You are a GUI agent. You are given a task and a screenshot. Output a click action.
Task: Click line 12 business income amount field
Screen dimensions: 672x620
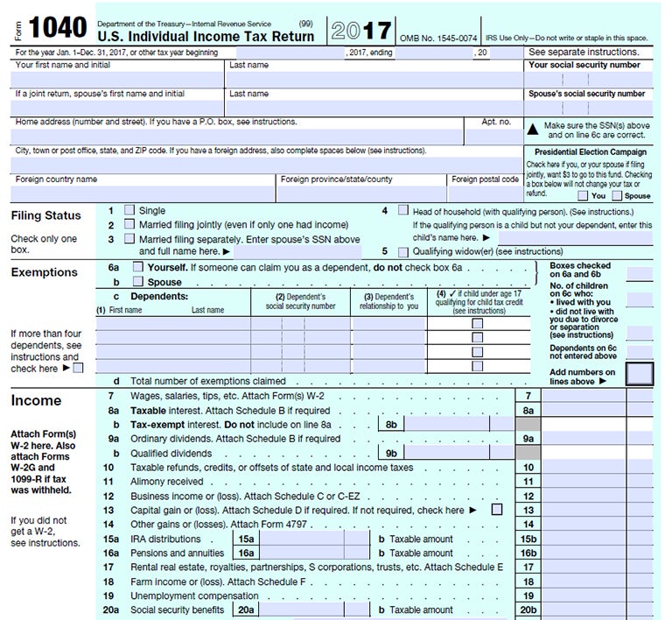(x=584, y=496)
